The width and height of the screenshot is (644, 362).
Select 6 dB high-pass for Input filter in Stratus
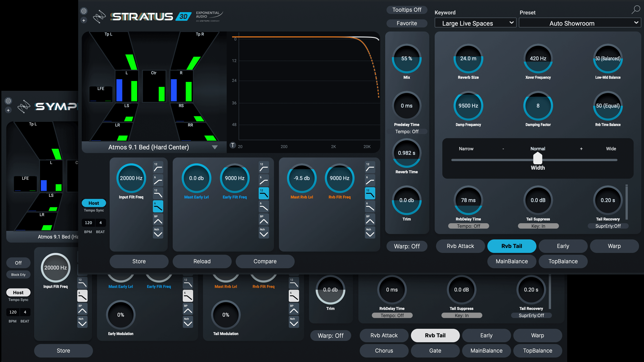(x=158, y=180)
